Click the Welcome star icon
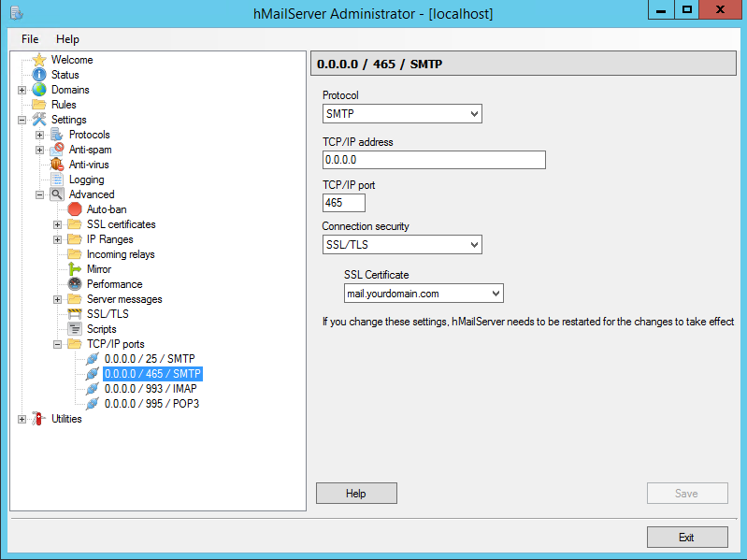This screenshot has width=747, height=560. tap(39, 60)
